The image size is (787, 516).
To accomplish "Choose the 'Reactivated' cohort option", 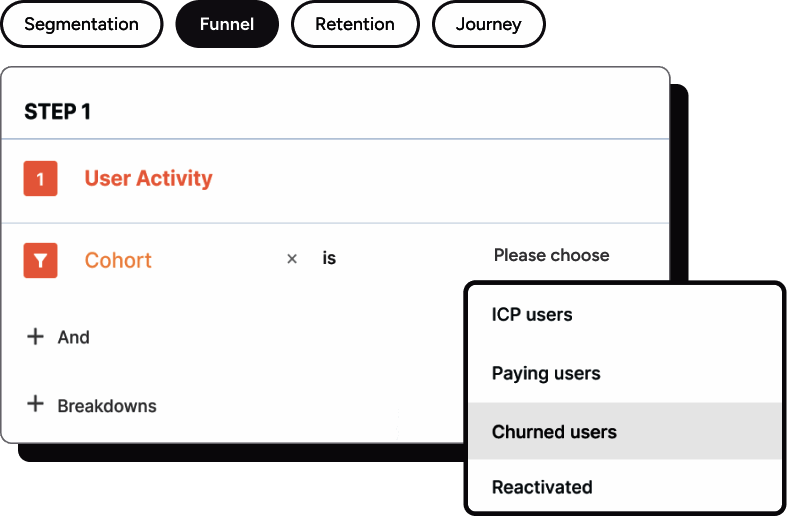I will 542,487.
